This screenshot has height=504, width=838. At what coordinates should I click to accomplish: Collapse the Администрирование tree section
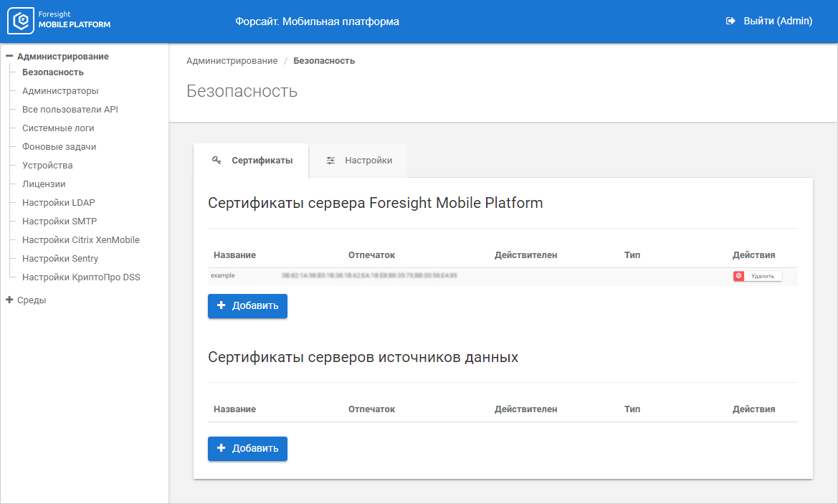pos(10,56)
